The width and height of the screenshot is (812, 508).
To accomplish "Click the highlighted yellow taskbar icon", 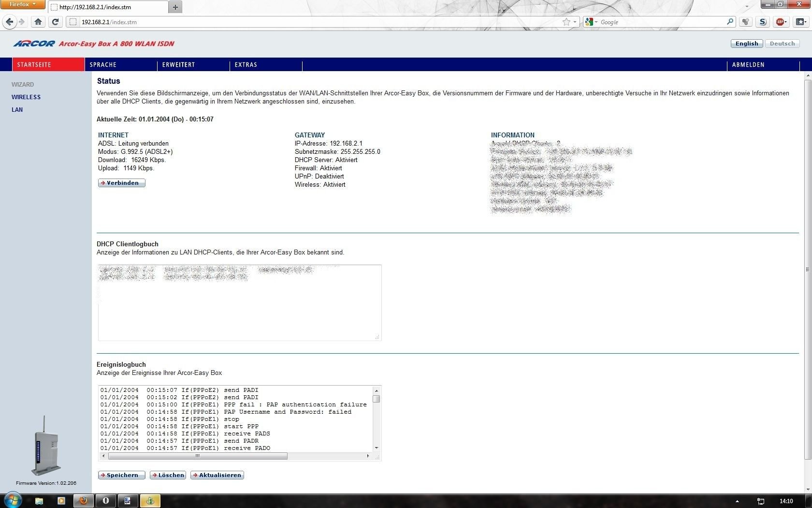I will [150, 501].
